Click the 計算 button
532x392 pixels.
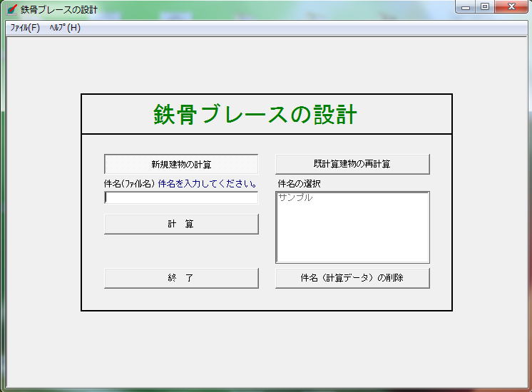pyautogui.click(x=181, y=224)
